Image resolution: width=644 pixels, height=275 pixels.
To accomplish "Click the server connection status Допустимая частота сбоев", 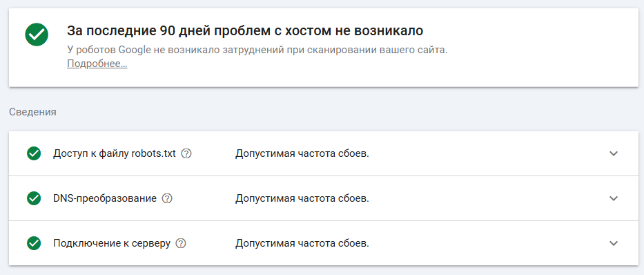I will tap(302, 243).
